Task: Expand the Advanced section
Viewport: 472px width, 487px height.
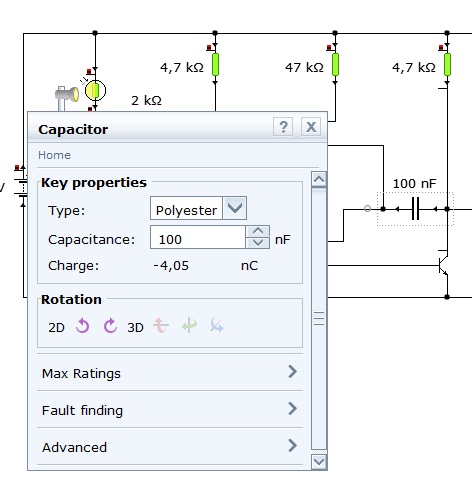Action: click(x=170, y=446)
